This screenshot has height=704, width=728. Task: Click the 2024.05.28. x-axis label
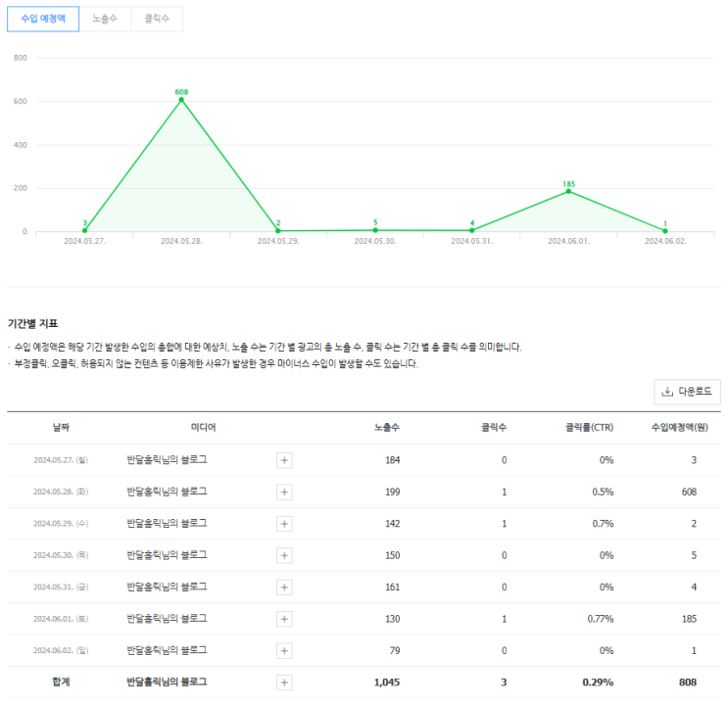tap(181, 241)
